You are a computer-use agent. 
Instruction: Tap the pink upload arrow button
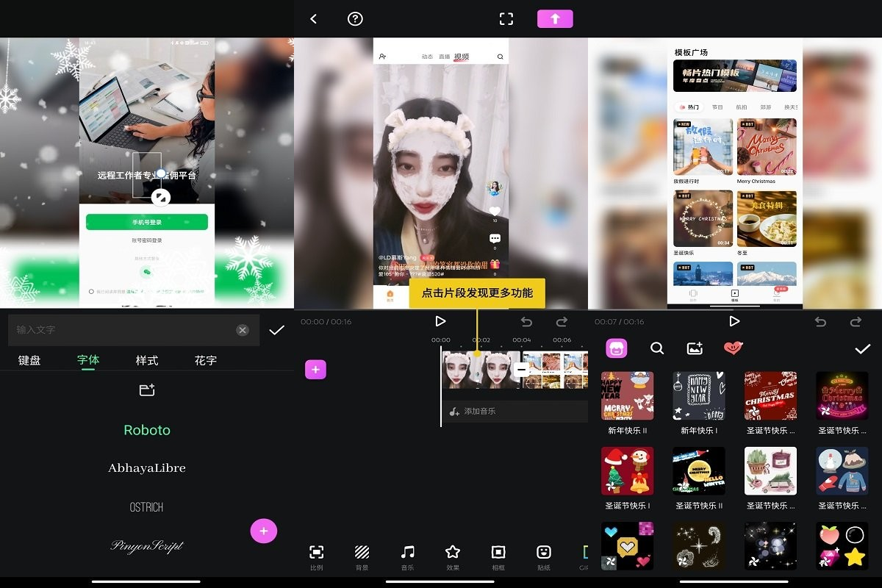pos(555,18)
